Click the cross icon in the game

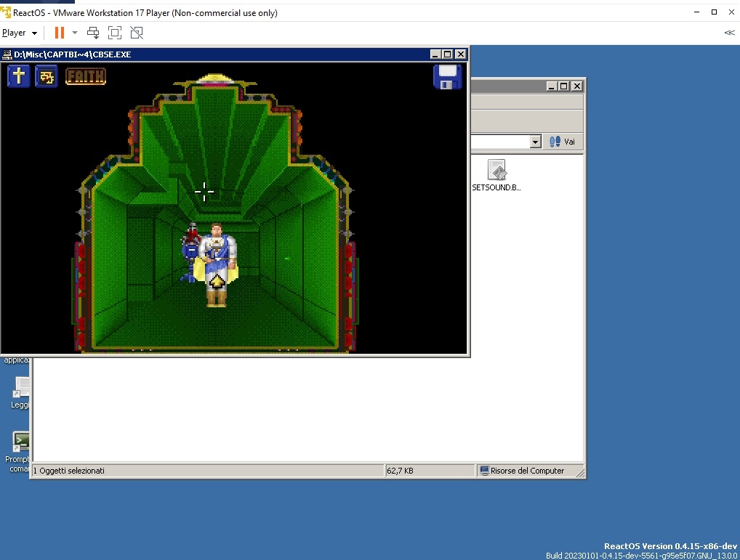[19, 76]
